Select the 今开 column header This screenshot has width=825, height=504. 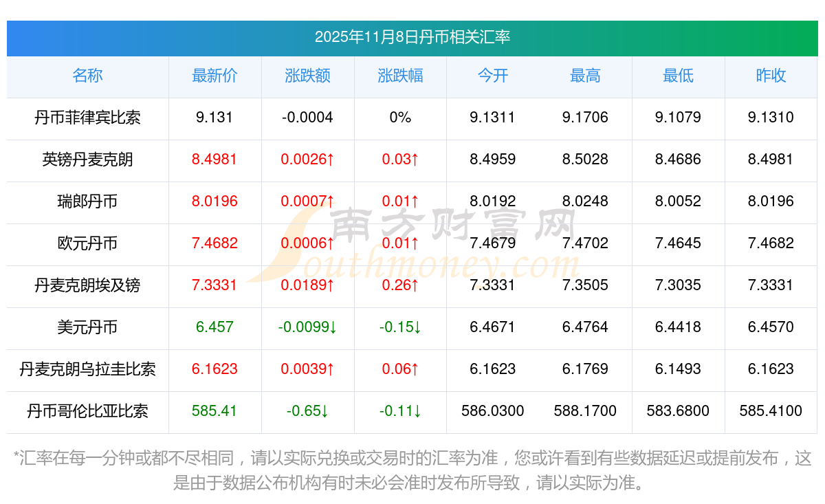pyautogui.click(x=493, y=76)
